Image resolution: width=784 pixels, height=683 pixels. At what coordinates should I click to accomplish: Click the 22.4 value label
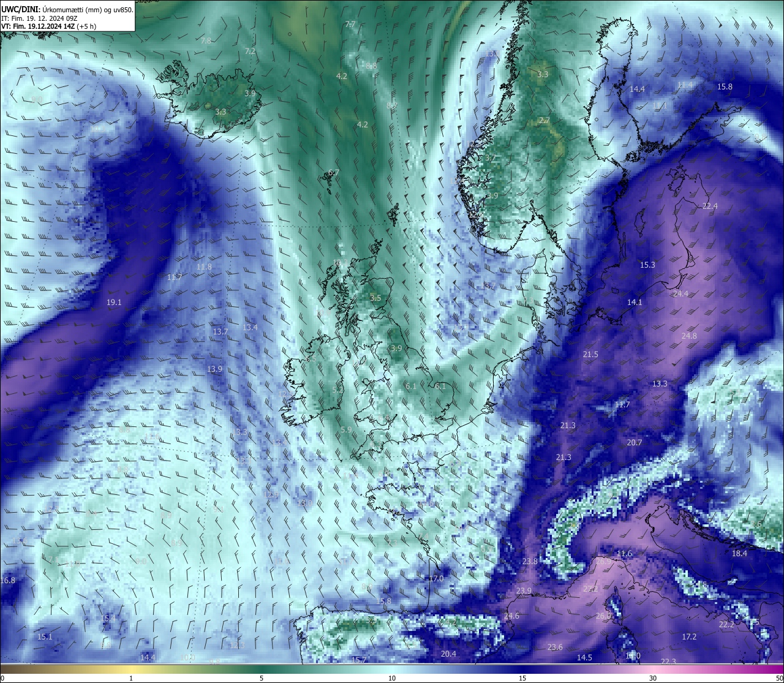click(710, 206)
